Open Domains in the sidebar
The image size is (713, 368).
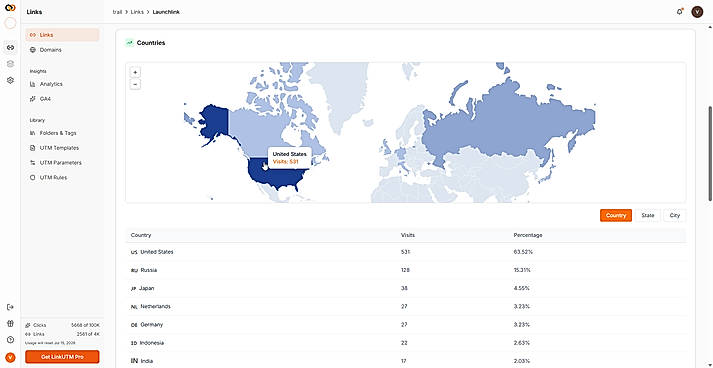(x=62, y=50)
